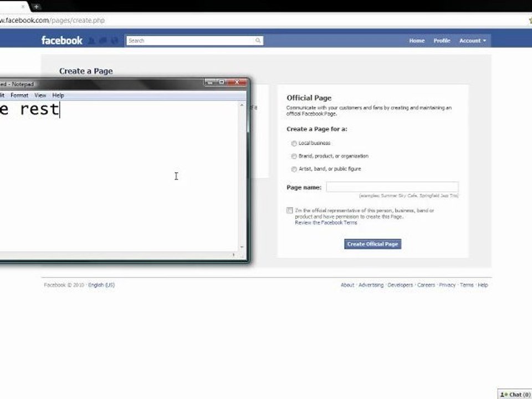Screen dimensions: 532x399
Task: Open Notepad Help menu
Action: click(58, 95)
